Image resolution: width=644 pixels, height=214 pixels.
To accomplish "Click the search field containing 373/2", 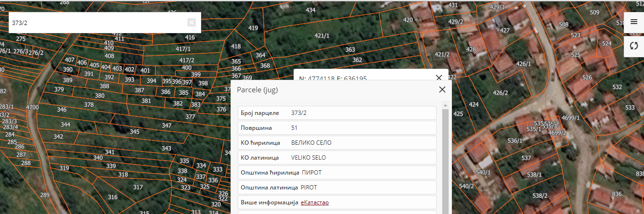I will pyautogui.click(x=96, y=23).
